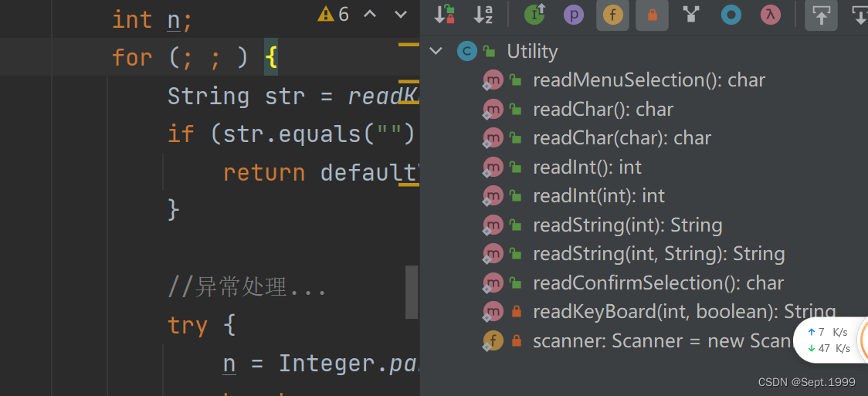Image resolution: width=868 pixels, height=396 pixels.
Task: Click method icon next to readConfirmSelection
Action: (x=493, y=283)
